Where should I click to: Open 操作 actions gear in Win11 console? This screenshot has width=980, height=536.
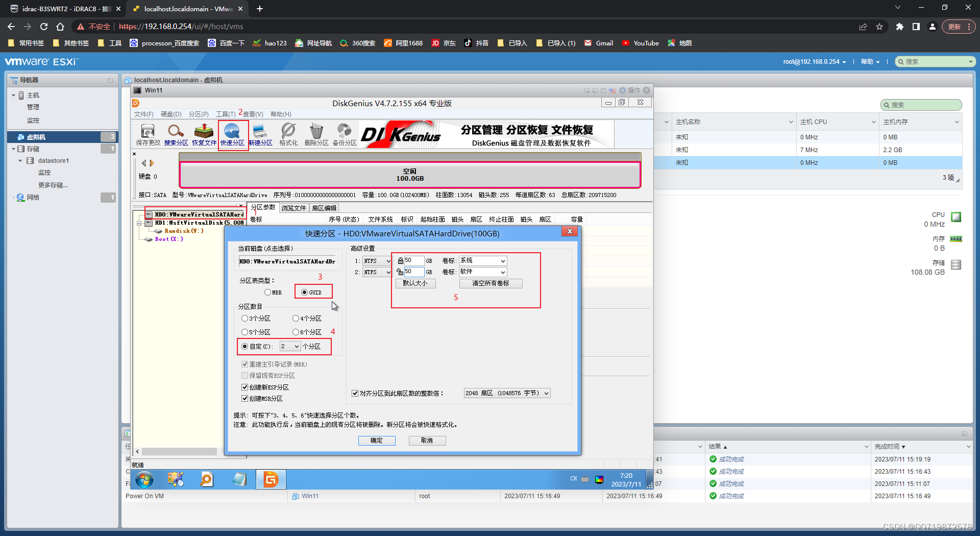coord(630,90)
